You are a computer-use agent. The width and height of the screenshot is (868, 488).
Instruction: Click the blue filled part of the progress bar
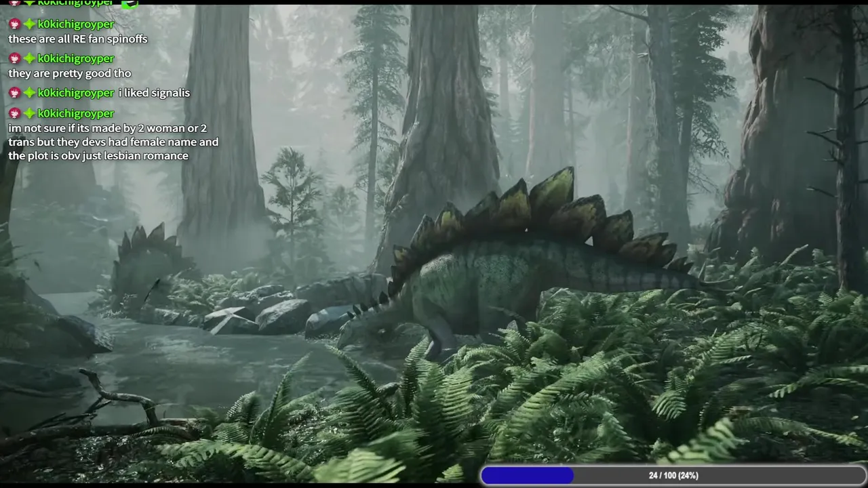click(x=528, y=475)
